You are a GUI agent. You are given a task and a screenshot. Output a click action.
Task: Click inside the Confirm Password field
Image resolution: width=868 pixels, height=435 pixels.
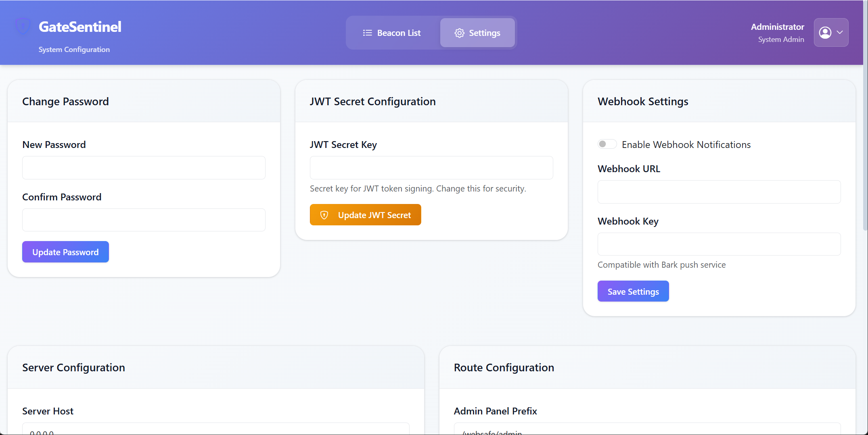[143, 220]
